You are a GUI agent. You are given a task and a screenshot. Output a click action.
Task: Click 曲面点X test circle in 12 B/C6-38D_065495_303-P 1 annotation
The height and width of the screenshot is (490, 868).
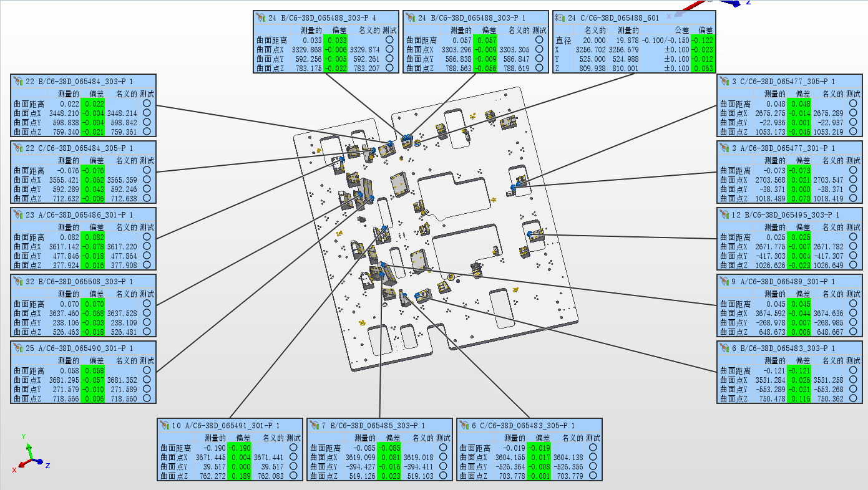[x=852, y=247]
